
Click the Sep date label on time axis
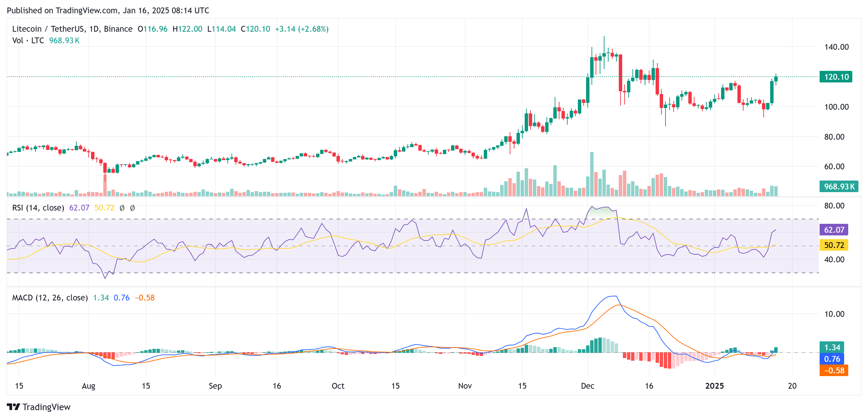click(x=215, y=386)
